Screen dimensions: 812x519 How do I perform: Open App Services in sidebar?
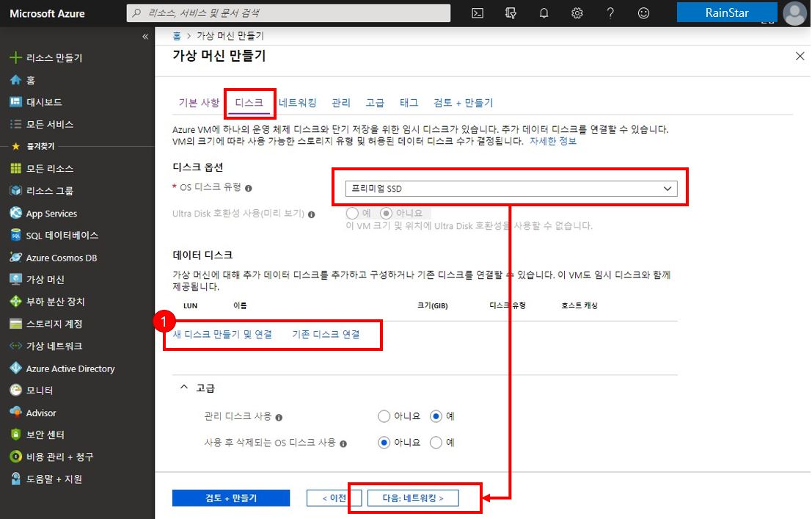43,213
